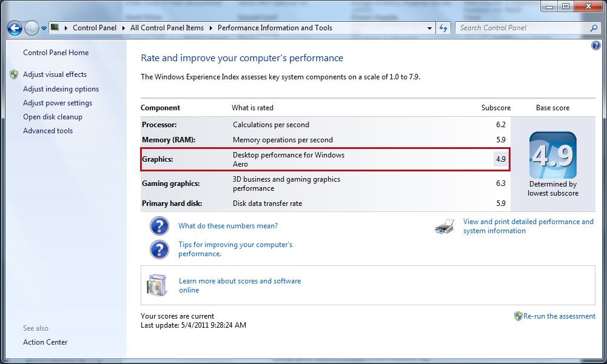Click the Control Panel icon in address bar

point(55,27)
